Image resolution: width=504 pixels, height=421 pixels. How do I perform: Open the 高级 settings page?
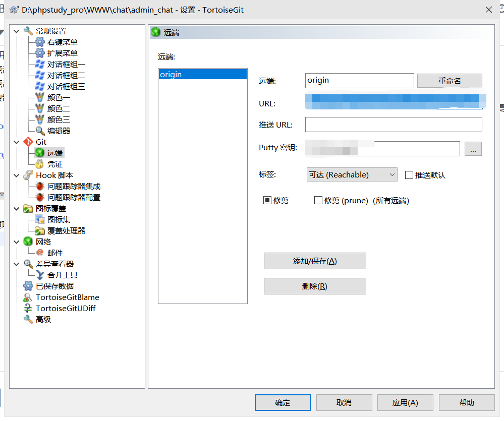click(43, 320)
